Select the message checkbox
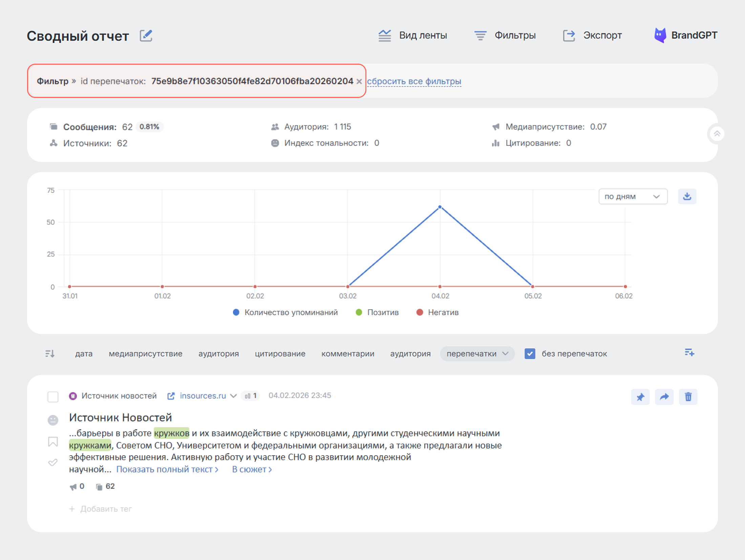The height and width of the screenshot is (560, 745). [53, 396]
